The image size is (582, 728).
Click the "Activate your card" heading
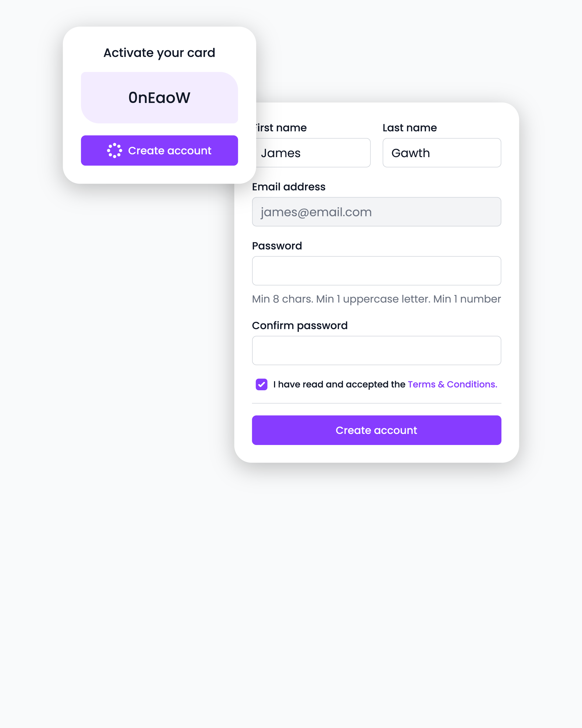[159, 53]
